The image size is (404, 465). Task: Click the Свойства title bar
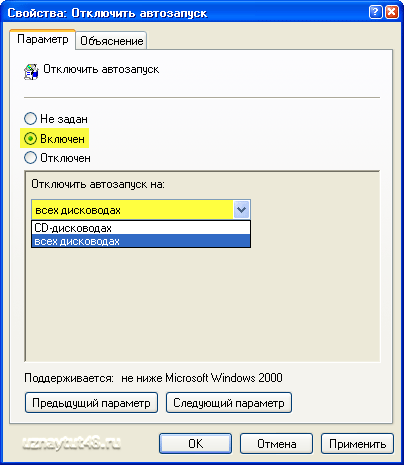[x=187, y=13]
